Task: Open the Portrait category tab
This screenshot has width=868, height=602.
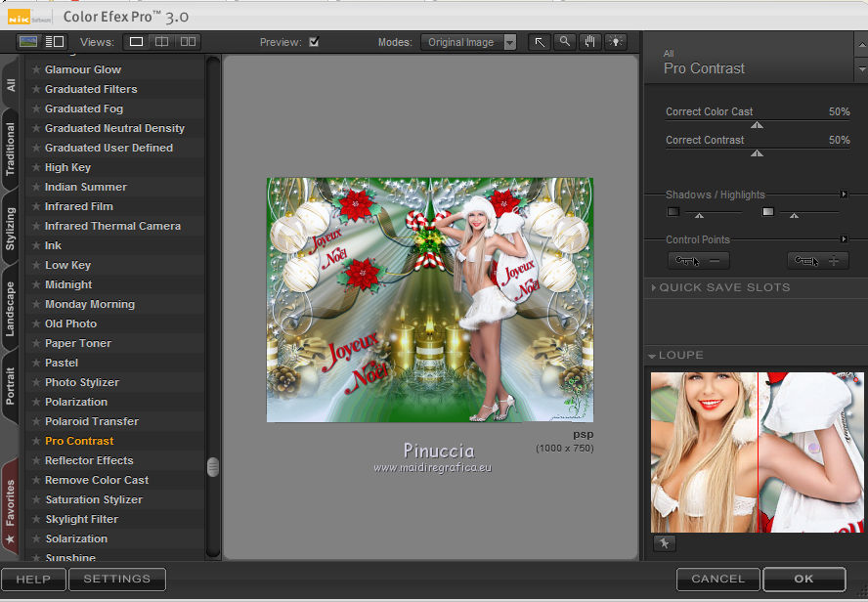Action: (11, 386)
